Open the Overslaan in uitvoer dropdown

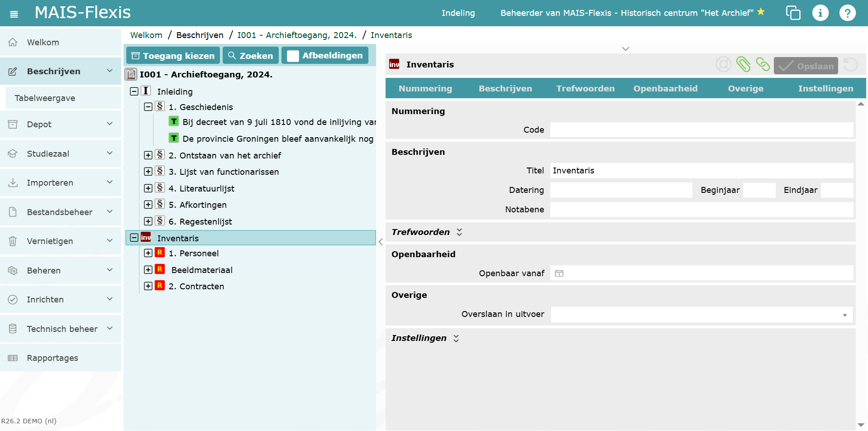701,315
